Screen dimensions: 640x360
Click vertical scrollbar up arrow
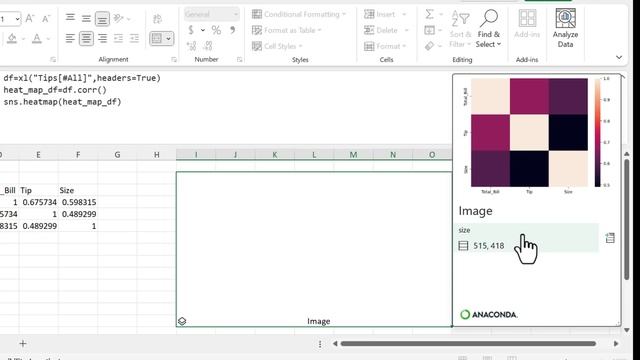(x=627, y=154)
